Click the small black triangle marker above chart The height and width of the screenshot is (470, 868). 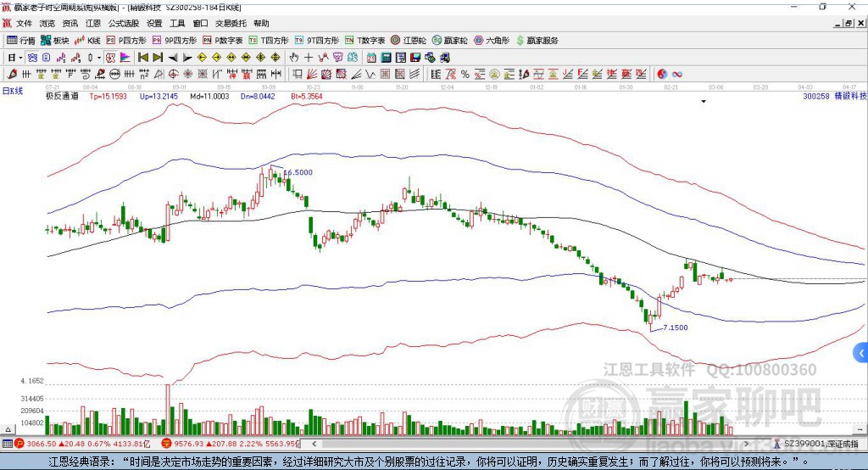click(704, 102)
